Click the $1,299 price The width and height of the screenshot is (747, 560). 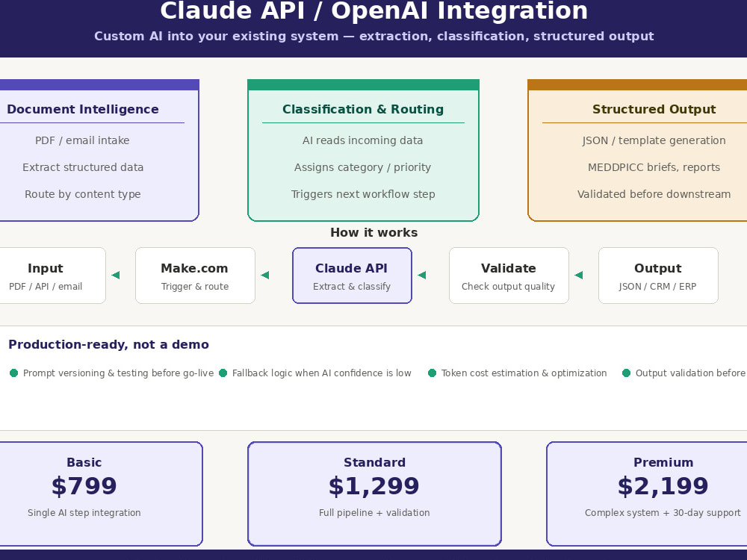pos(374,486)
